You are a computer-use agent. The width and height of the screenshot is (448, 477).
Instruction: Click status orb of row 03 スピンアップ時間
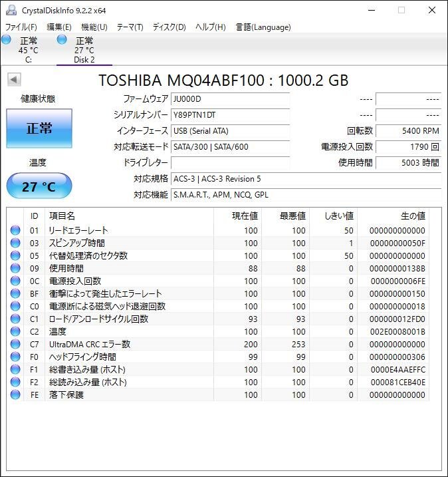click(15, 243)
